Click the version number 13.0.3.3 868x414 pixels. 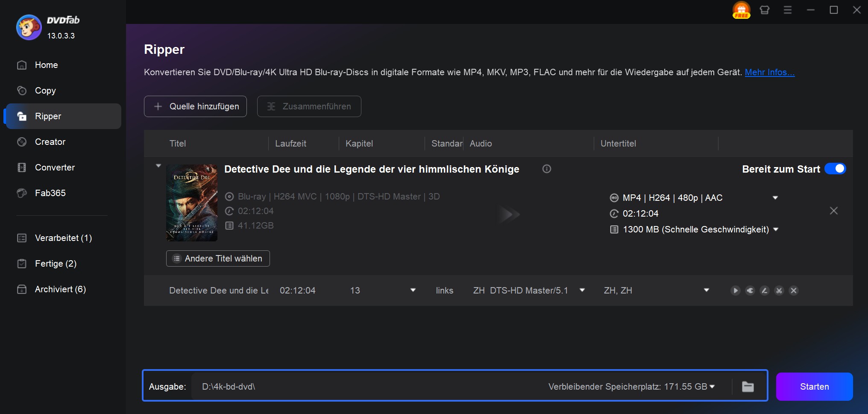pos(61,36)
